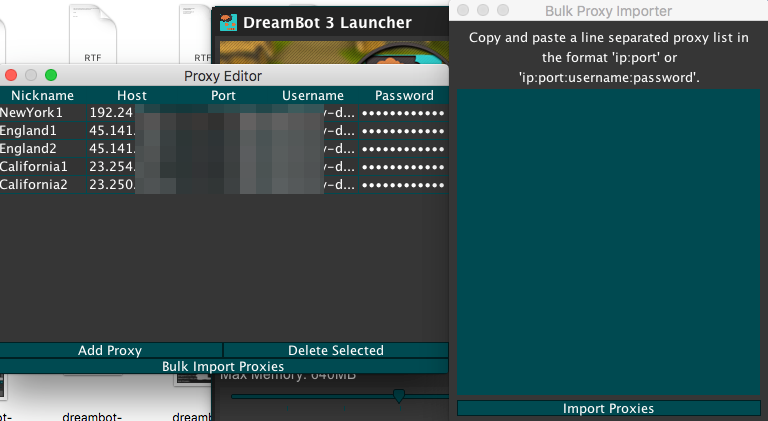Sort by the Port column header
Image resolution: width=768 pixels, height=421 pixels.
click(x=223, y=95)
